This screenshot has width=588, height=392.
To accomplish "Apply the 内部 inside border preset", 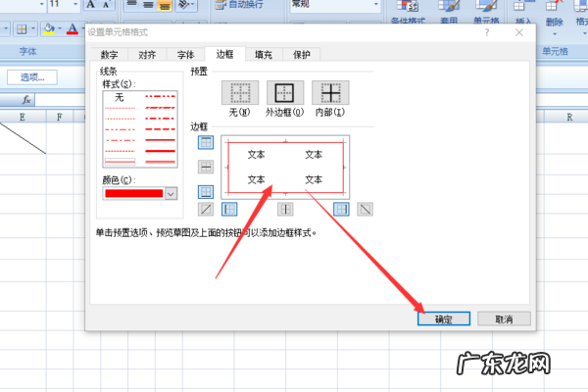I will tap(330, 93).
